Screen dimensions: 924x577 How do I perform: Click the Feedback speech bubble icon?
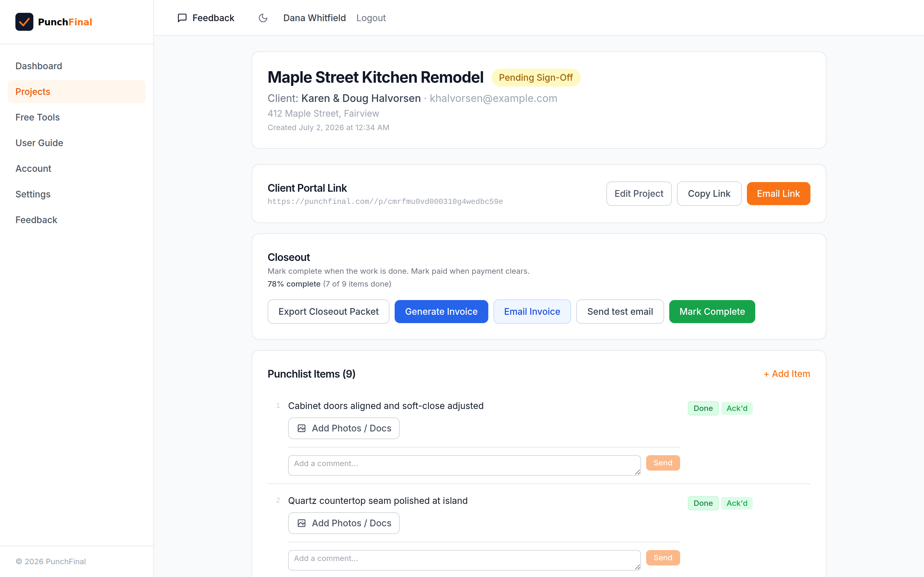point(182,18)
